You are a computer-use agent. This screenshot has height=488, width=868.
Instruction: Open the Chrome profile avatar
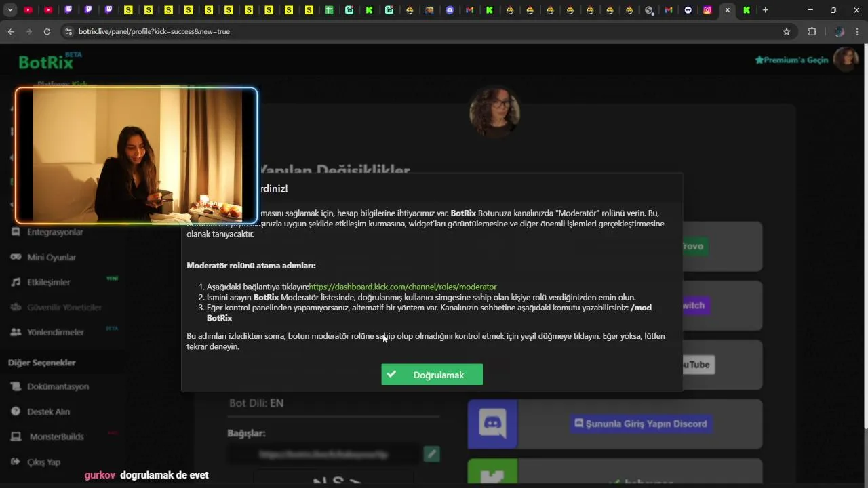pos(840,31)
